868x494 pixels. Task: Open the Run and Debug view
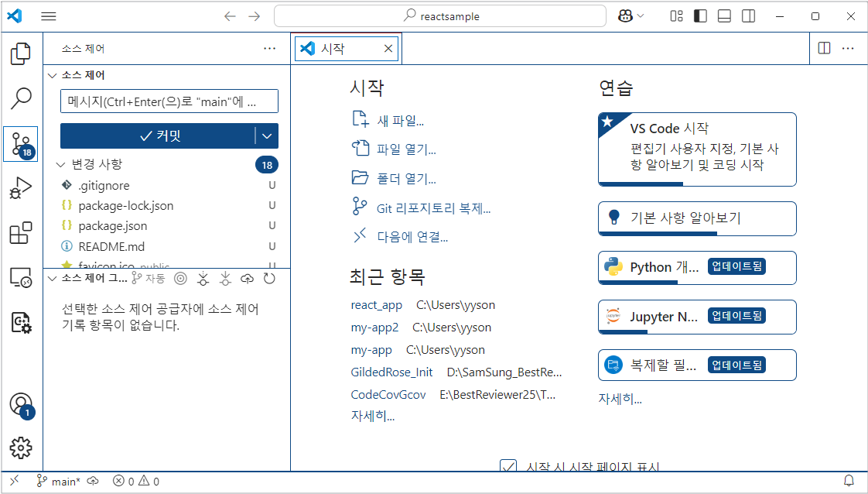(x=21, y=188)
